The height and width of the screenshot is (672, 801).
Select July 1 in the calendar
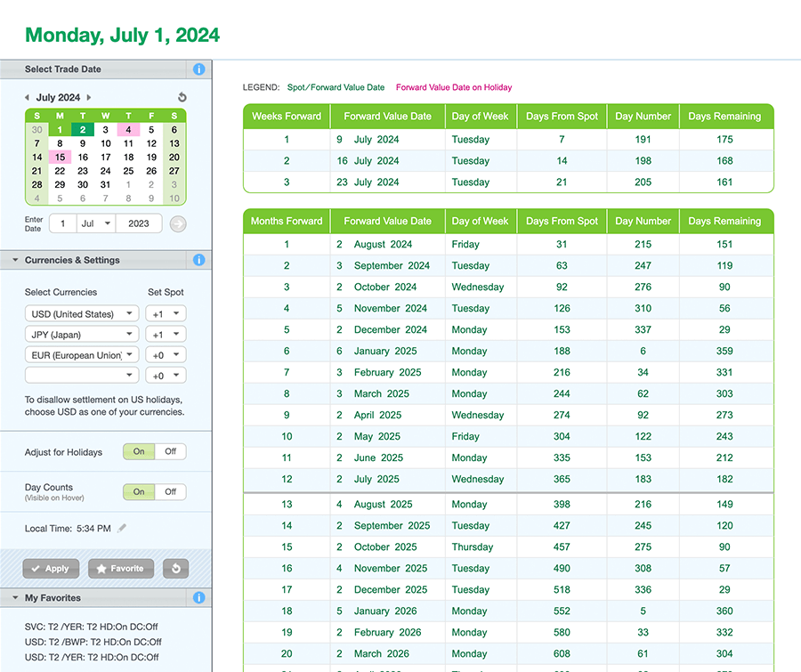click(x=60, y=130)
